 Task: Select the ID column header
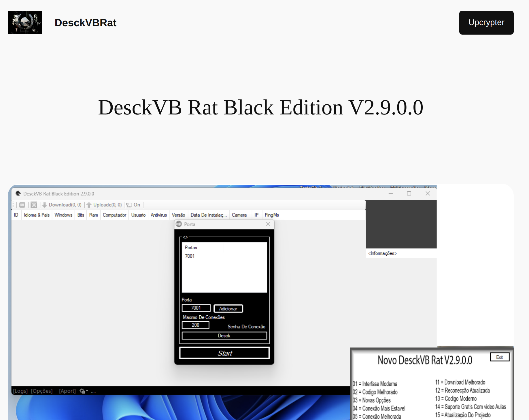[16, 215]
